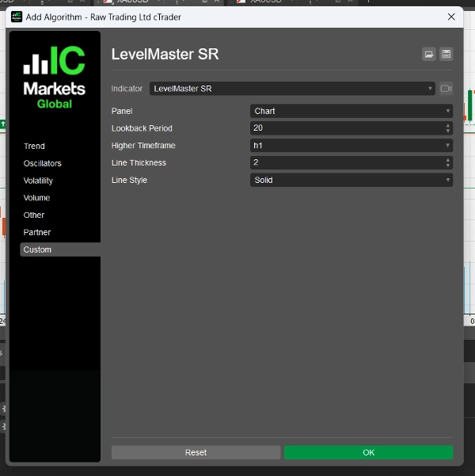
Task: Open the Line Style dropdown set to Solid
Action: click(x=351, y=180)
